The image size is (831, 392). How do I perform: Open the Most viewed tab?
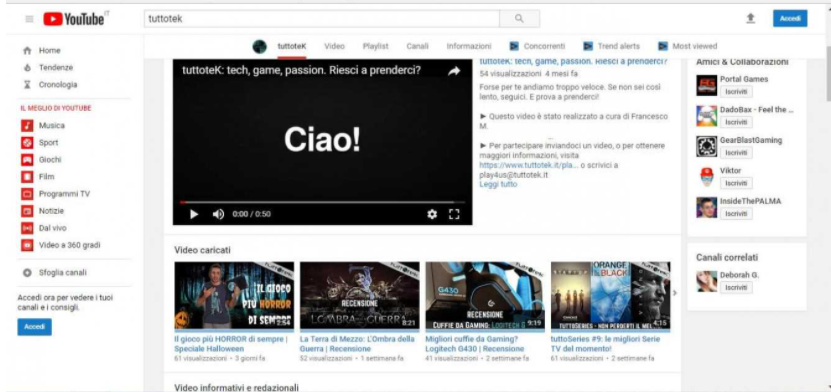(x=687, y=47)
